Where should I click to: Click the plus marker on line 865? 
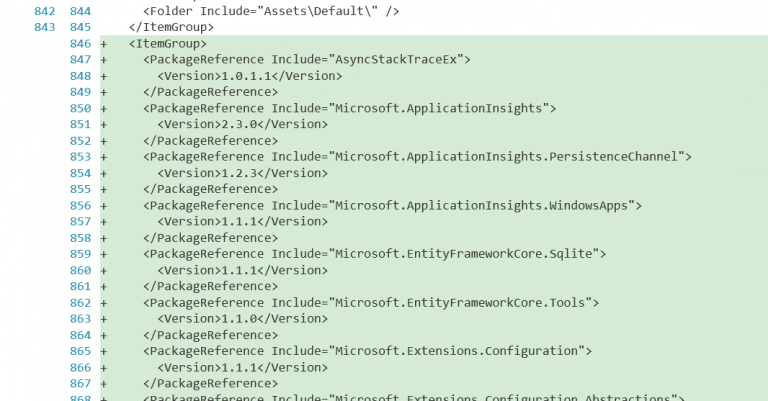[x=104, y=351]
